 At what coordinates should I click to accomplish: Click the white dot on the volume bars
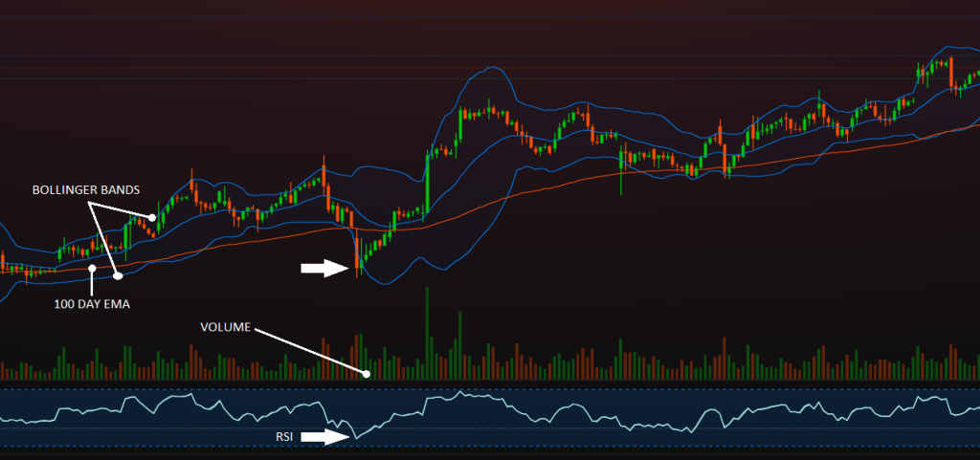click(x=367, y=373)
